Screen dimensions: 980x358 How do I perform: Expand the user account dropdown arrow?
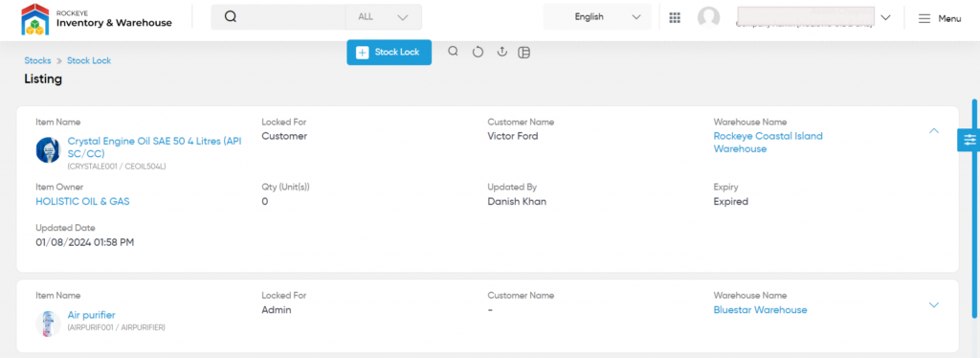pos(885,17)
